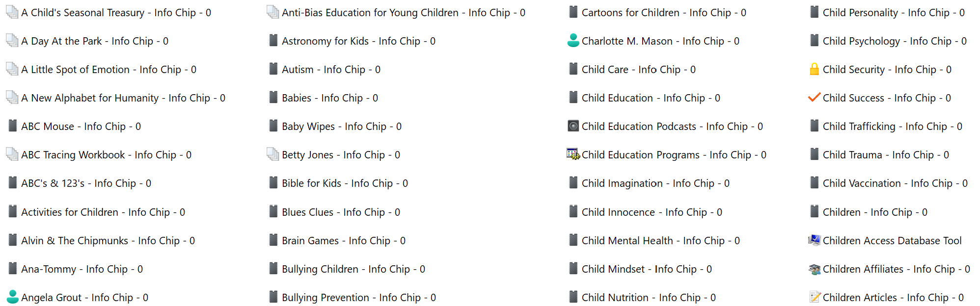Image resolution: width=980 pixels, height=306 pixels.
Task: Click the yellow padlock icon for Child Security
Action: [814, 69]
